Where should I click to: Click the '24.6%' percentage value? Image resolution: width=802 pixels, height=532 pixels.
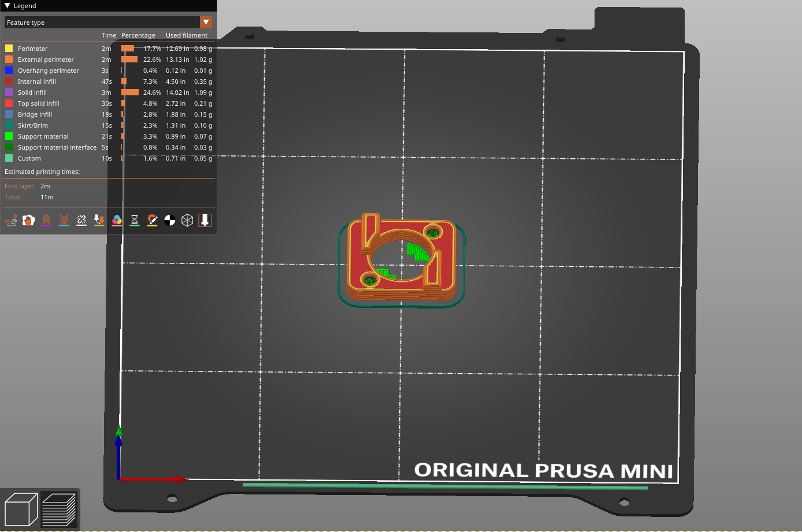click(x=152, y=92)
